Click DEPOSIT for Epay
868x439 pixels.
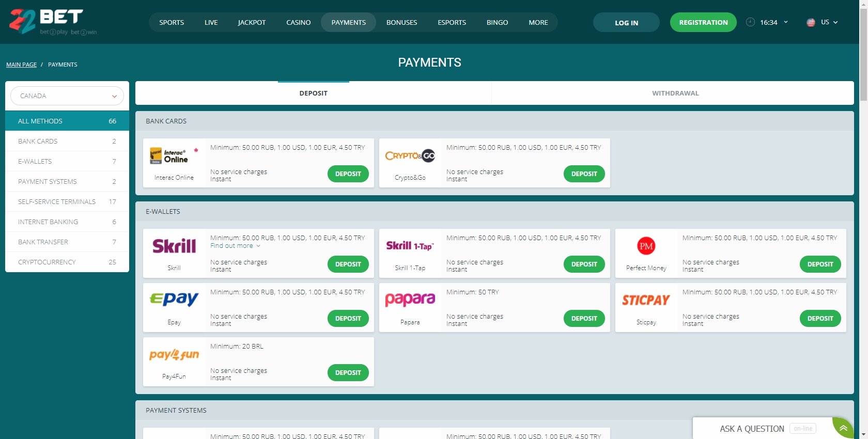(x=348, y=318)
